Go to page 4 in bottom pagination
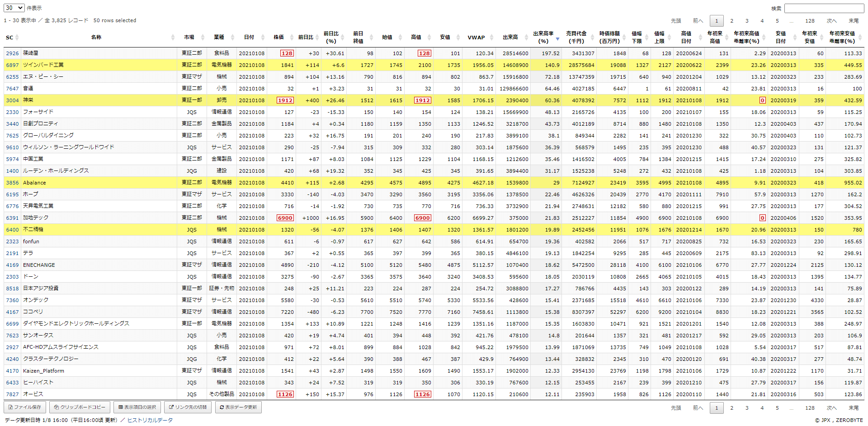Image resolution: width=868 pixels, height=426 pixels. tap(762, 408)
